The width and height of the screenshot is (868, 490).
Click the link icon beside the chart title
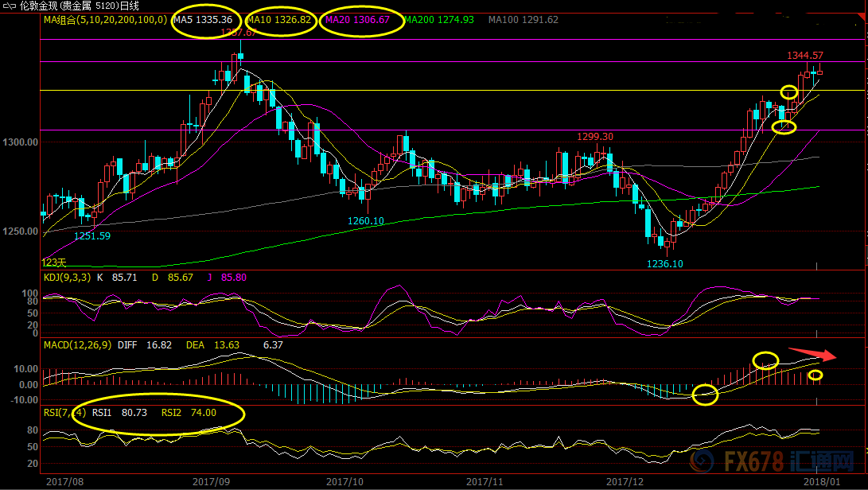(x=6, y=6)
